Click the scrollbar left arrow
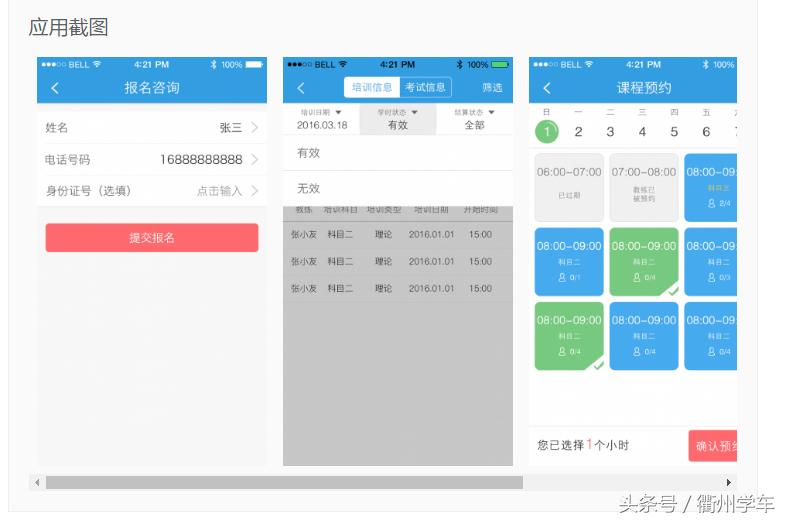The width and height of the screenshot is (787, 521). click(x=37, y=482)
